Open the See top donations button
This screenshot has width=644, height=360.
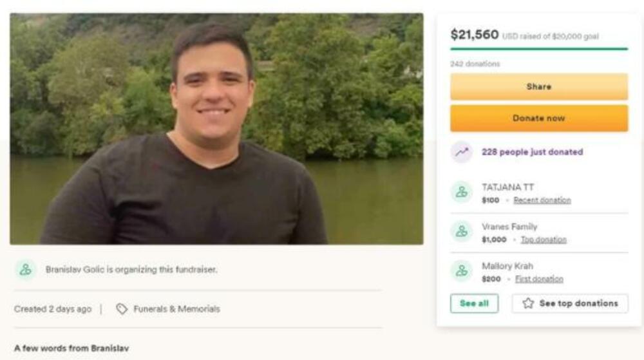[570, 303]
